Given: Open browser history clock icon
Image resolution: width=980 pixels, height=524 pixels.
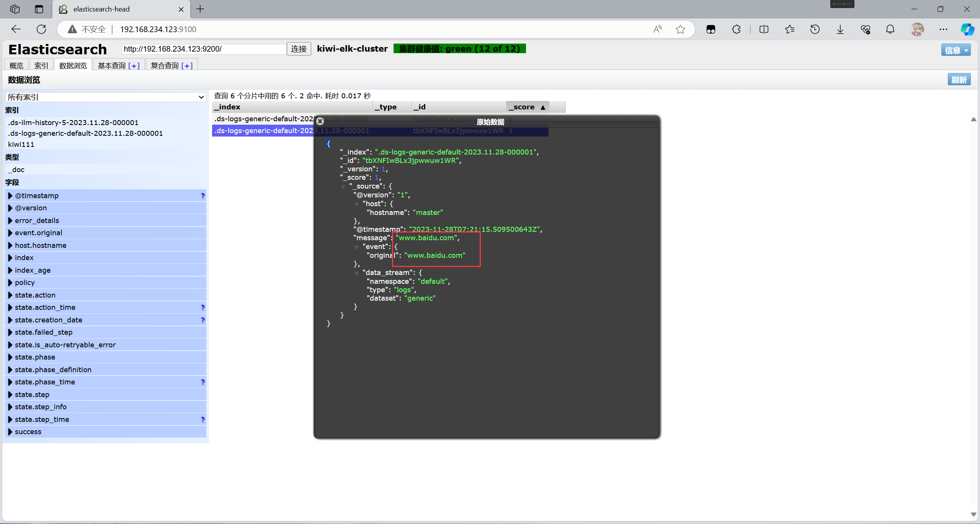Looking at the screenshot, I should click(815, 29).
